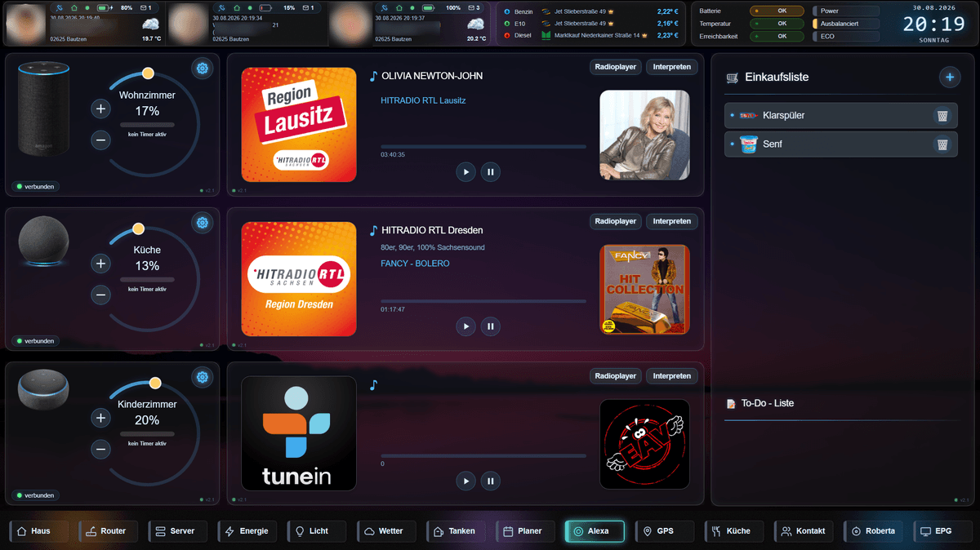Click the Kinderzimmer volume dial knob

tap(154, 383)
